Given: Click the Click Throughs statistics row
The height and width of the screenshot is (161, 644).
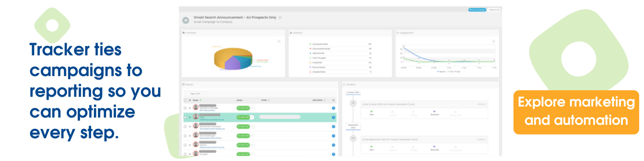Looking at the screenshot, I should [x=340, y=58].
